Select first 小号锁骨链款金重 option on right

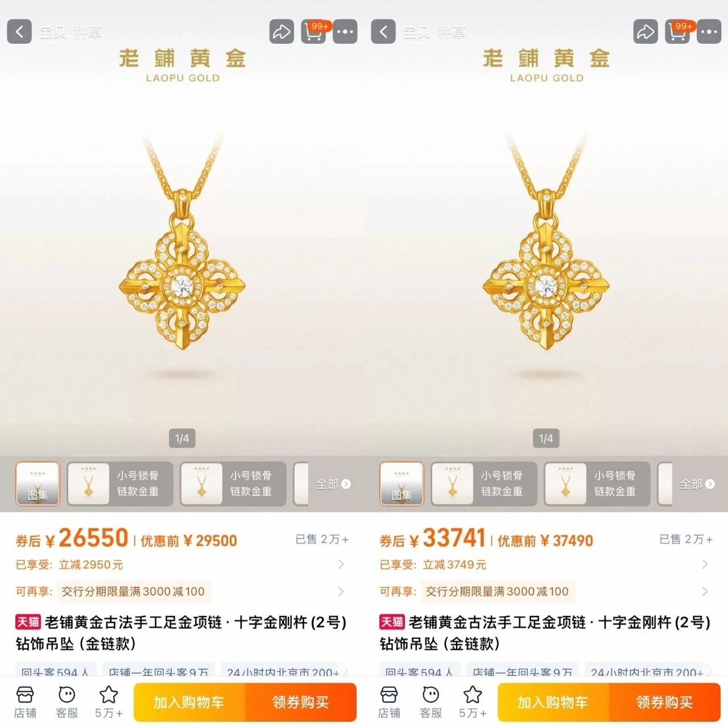click(x=484, y=484)
